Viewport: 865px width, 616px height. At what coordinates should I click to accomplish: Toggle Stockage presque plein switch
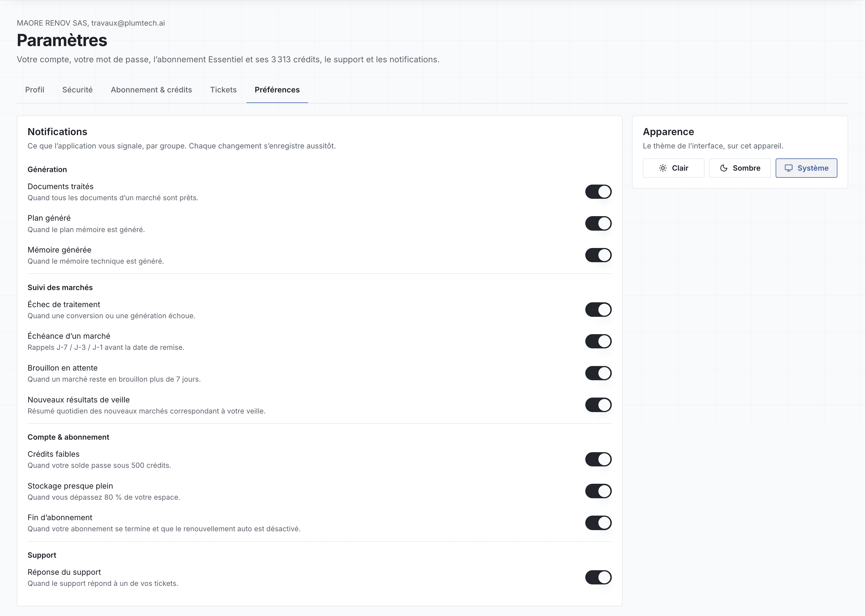tap(598, 491)
